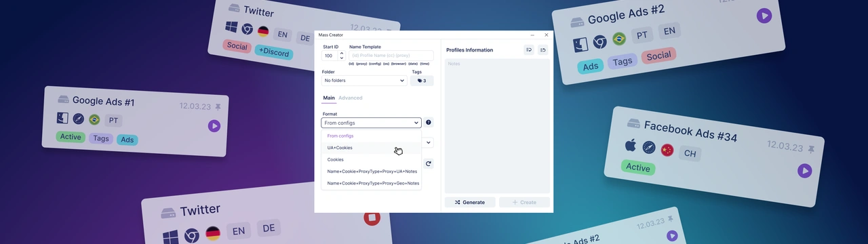Select the UA+Cookies format option
868x244 pixels.
click(x=371, y=148)
